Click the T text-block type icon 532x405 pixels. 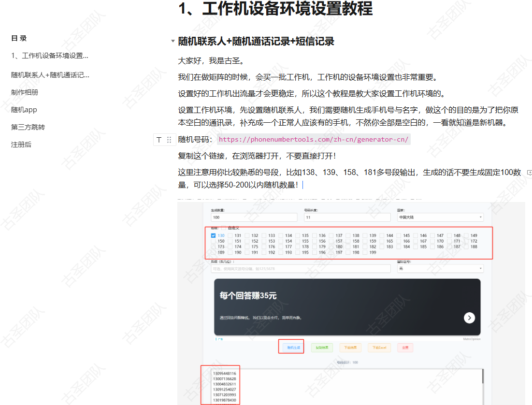(159, 140)
